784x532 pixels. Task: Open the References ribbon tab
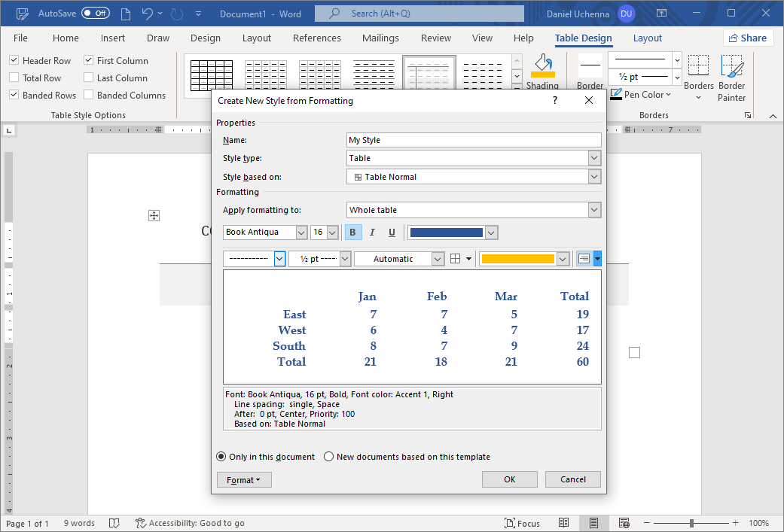[316, 38]
